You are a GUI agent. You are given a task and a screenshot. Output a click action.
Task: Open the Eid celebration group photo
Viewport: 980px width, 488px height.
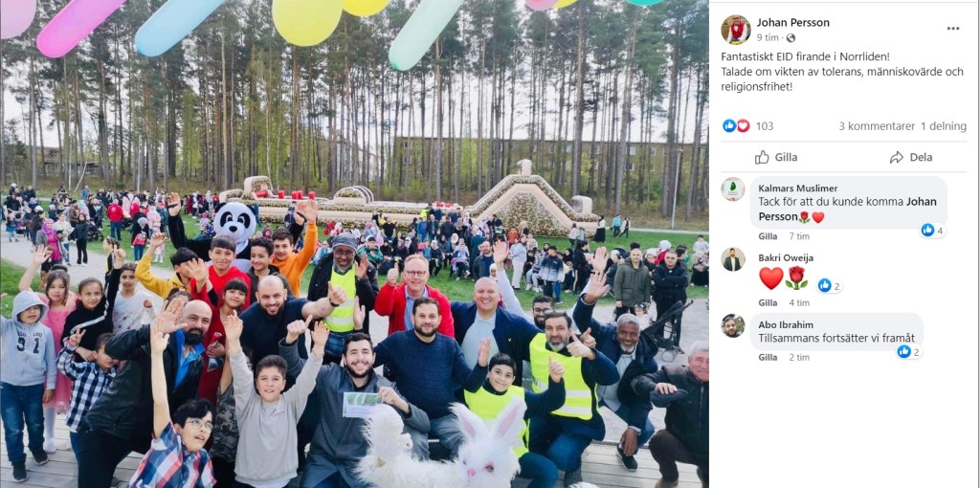[x=354, y=244]
